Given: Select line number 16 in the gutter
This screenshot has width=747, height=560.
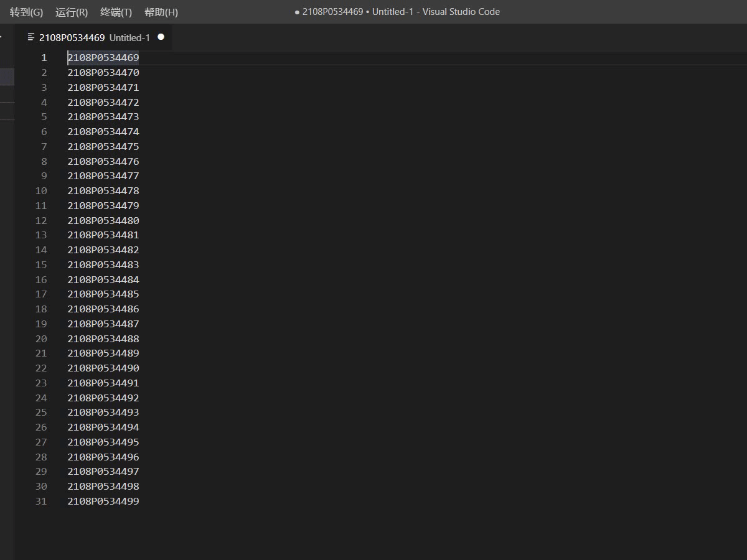Looking at the screenshot, I should (x=41, y=280).
